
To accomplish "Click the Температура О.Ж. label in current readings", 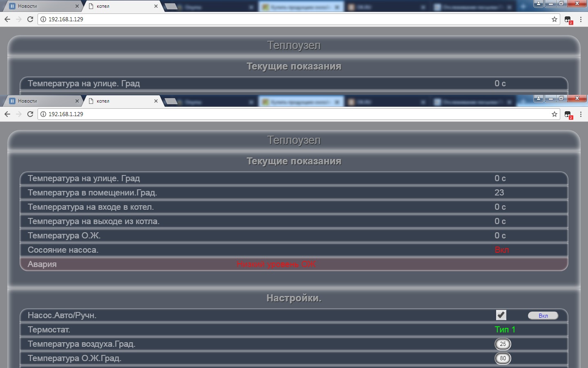I will (64, 236).
